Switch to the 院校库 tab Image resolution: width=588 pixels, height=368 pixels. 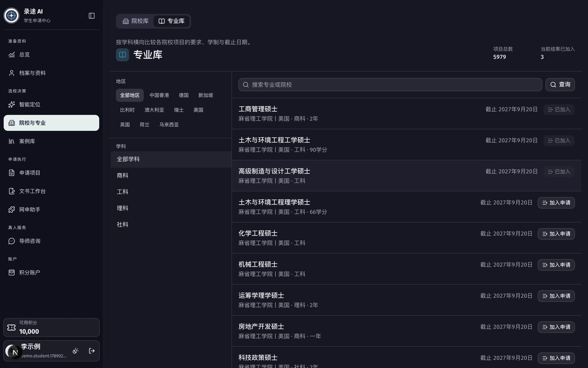click(x=136, y=21)
